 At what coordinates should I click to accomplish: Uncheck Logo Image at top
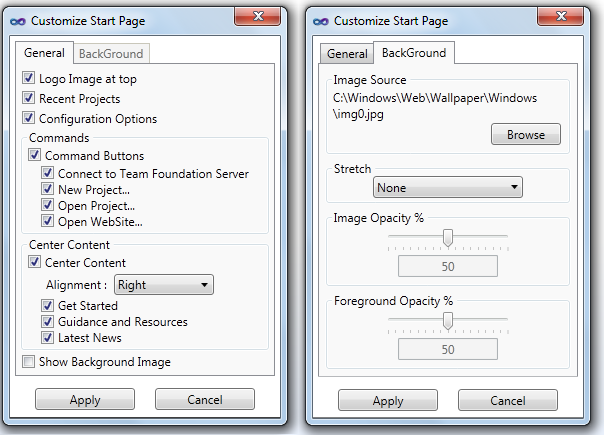[28, 78]
